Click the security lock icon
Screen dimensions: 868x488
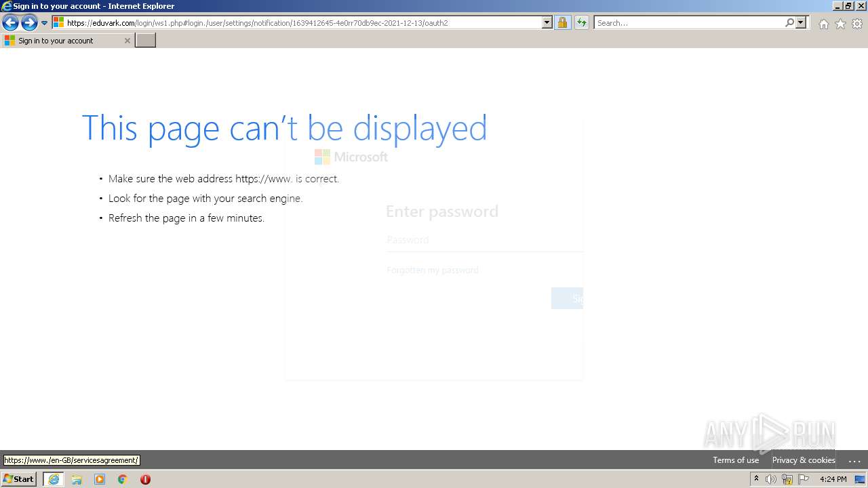pos(562,22)
